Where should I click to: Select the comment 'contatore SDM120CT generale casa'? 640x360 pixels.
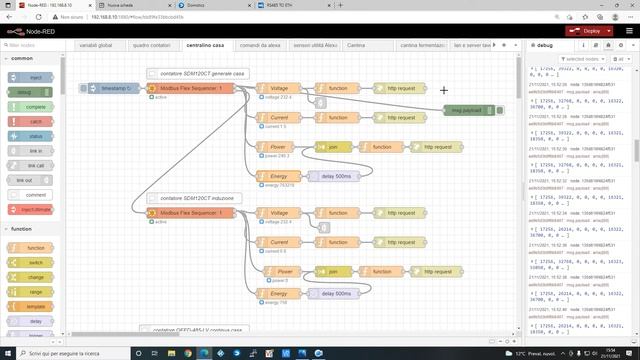[198, 73]
